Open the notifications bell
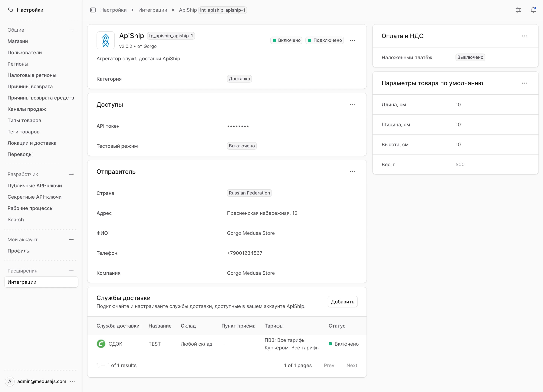 pyautogui.click(x=533, y=10)
